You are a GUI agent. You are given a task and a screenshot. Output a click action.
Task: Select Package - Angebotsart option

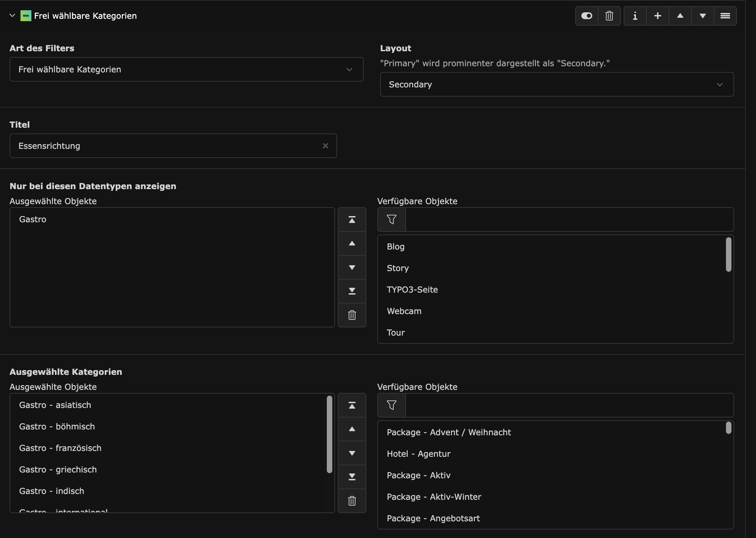[x=552, y=518]
